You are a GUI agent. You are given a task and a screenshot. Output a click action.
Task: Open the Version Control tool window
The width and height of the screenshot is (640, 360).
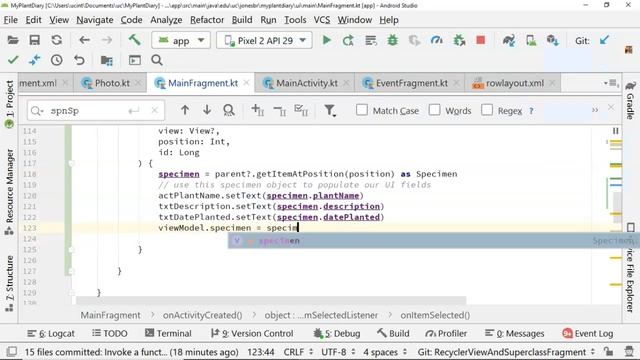(x=252, y=333)
